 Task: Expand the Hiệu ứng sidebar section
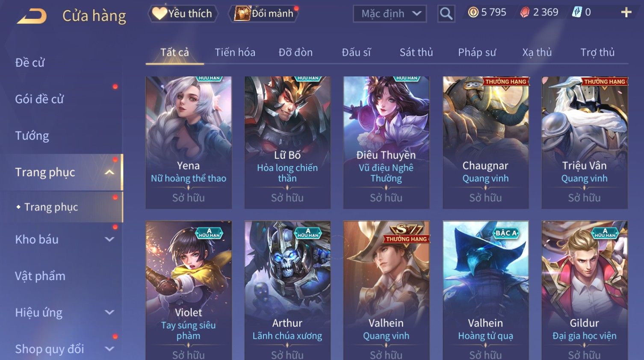tap(109, 313)
